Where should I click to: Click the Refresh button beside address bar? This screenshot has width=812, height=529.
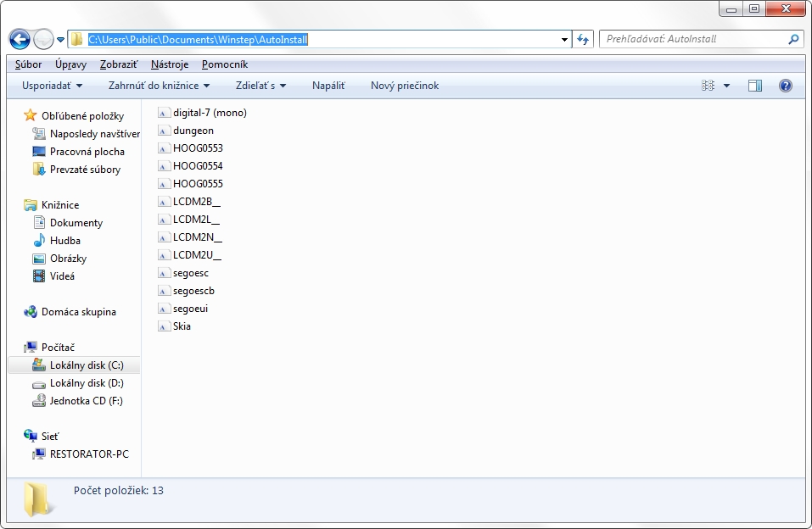(x=583, y=39)
